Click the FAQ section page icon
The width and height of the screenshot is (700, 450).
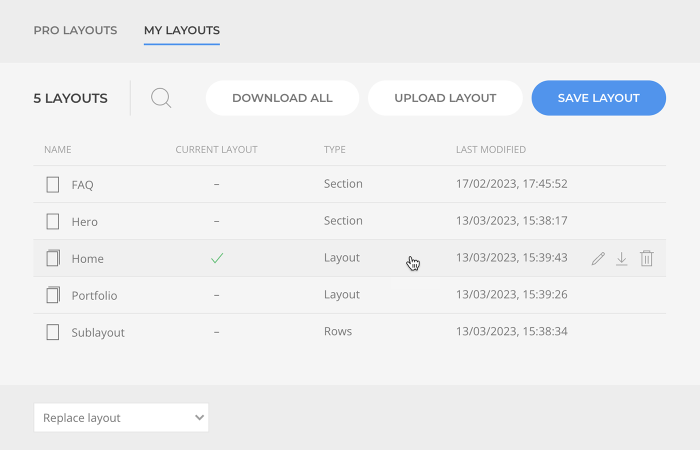coord(53,185)
